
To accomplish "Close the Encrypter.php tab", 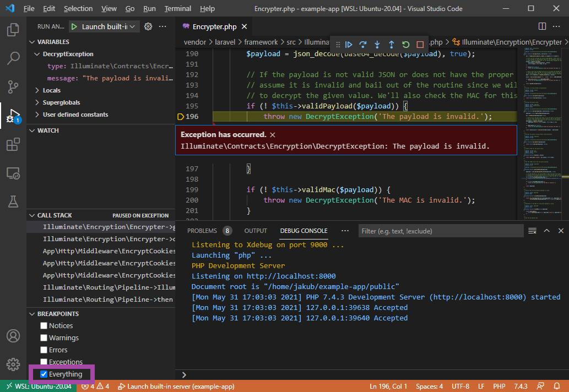I will coord(244,26).
